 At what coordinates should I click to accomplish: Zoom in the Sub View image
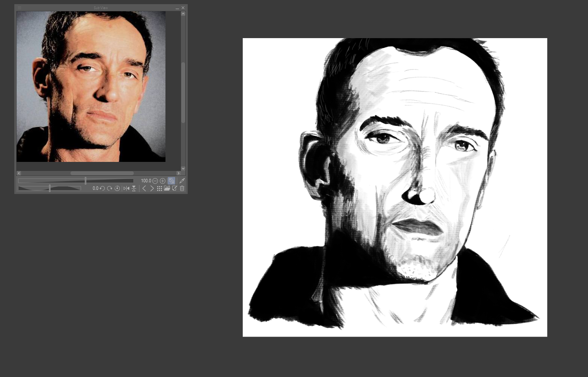(163, 181)
